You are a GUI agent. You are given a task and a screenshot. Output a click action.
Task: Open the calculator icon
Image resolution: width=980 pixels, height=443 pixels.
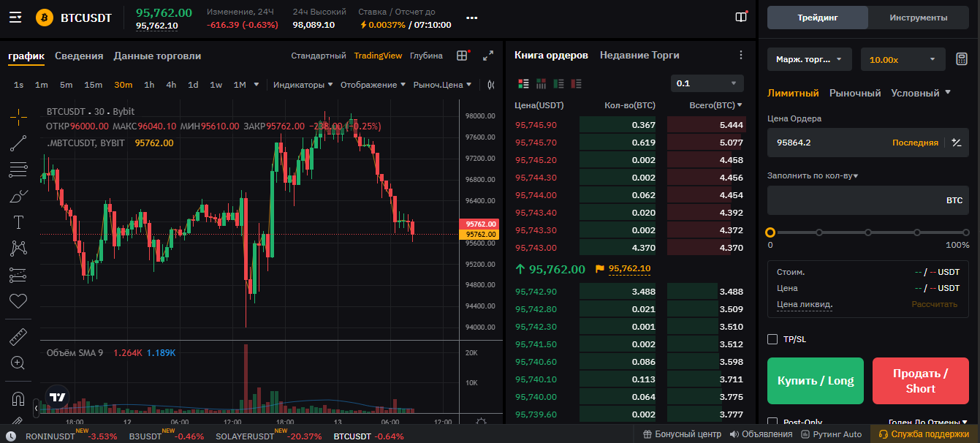point(962,59)
